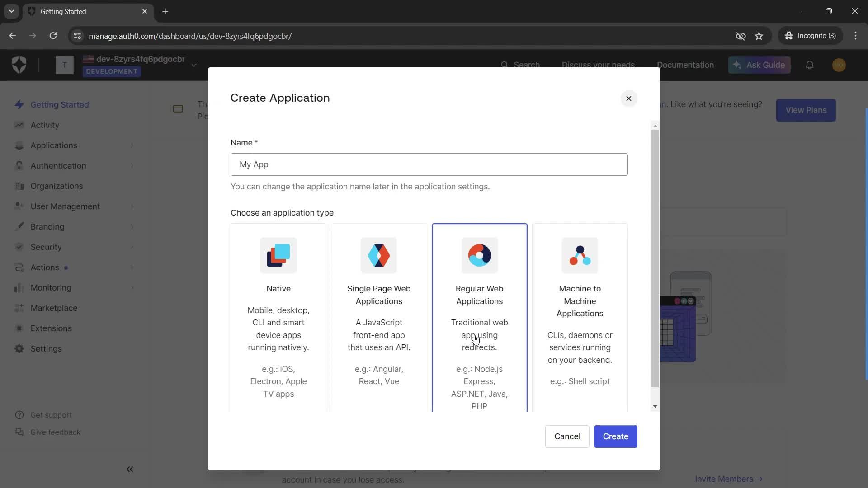Open a new browser tab
This screenshot has width=868, height=488.
[165, 11]
